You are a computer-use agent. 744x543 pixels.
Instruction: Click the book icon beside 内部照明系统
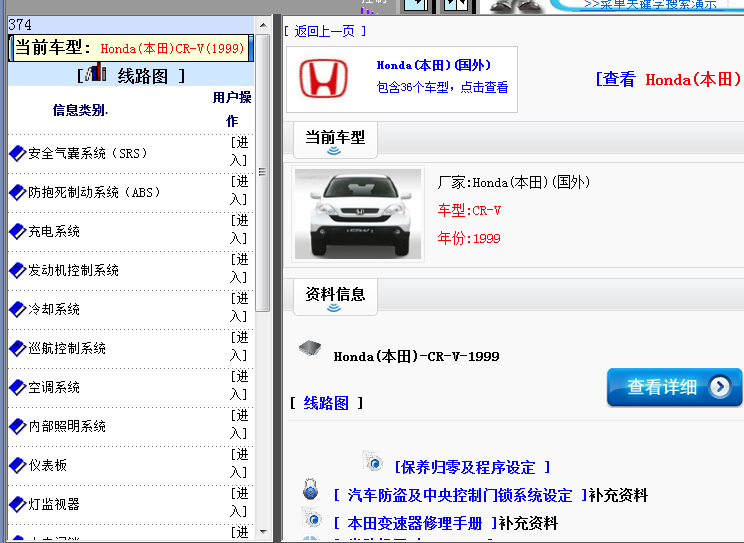[x=18, y=426]
